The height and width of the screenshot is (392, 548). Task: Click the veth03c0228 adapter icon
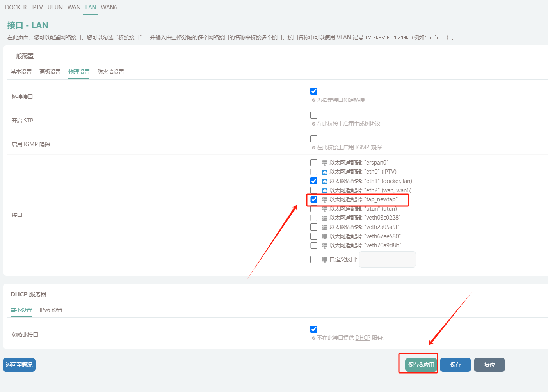tap(324, 218)
